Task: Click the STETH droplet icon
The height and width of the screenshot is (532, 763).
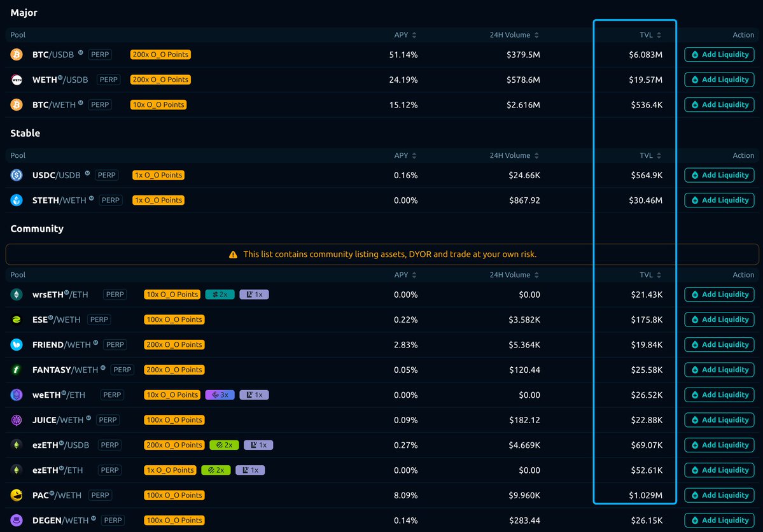Action: (17, 200)
